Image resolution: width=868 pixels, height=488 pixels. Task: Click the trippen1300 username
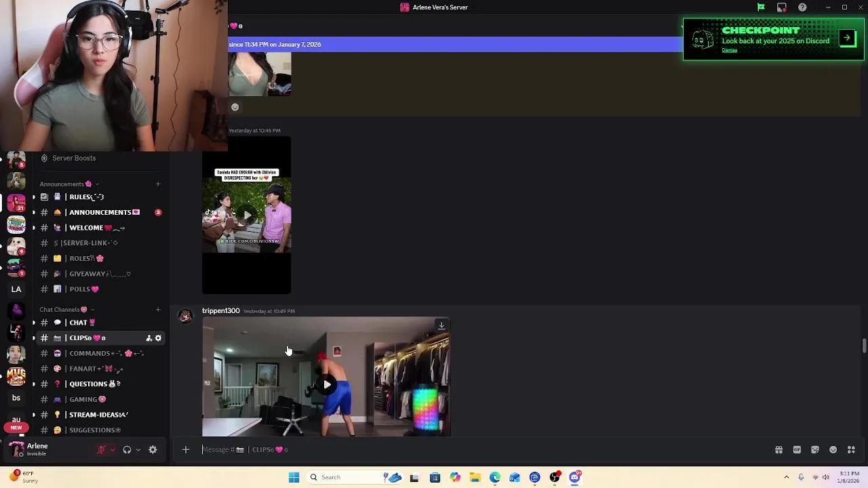tap(220, 310)
